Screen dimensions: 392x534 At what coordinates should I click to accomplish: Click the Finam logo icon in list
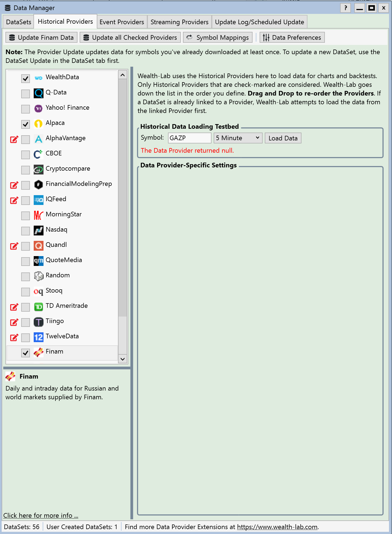[38, 352]
